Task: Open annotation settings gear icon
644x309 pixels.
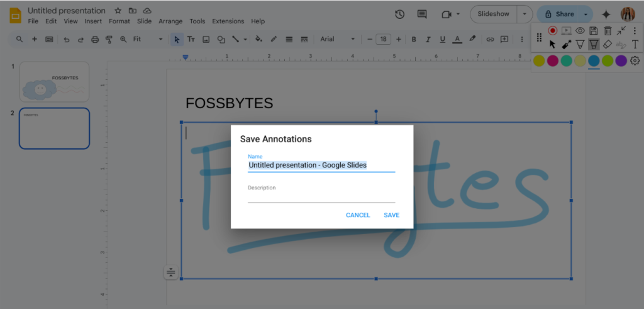Action: (x=635, y=60)
